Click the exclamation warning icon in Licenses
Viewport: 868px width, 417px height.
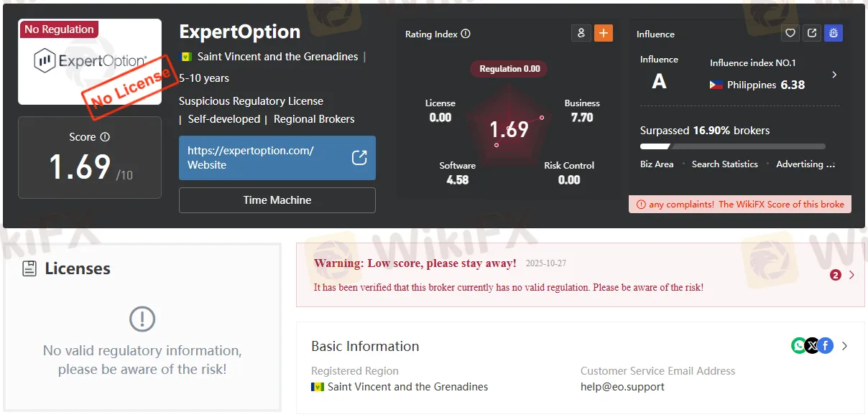point(142,319)
